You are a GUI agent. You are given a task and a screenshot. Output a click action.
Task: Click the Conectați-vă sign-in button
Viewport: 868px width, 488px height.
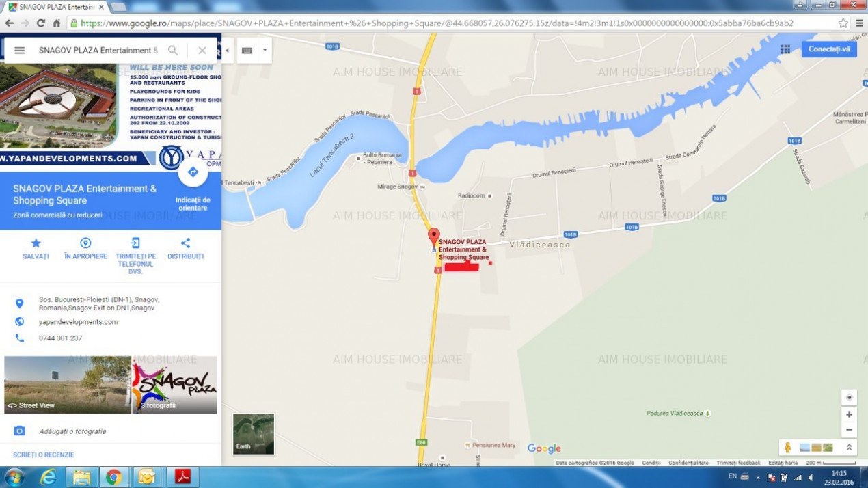(x=829, y=49)
